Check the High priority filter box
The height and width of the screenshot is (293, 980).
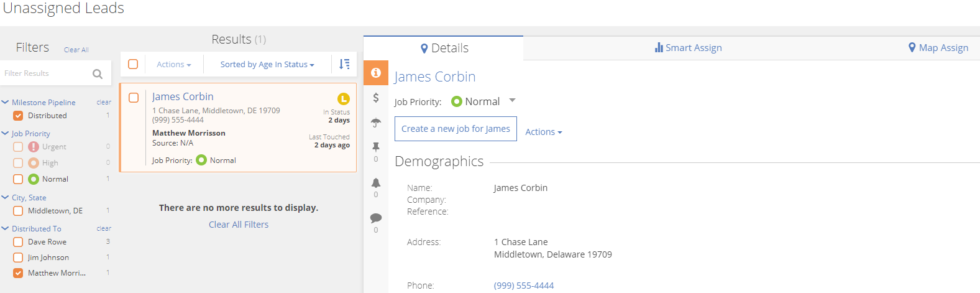coord(18,163)
